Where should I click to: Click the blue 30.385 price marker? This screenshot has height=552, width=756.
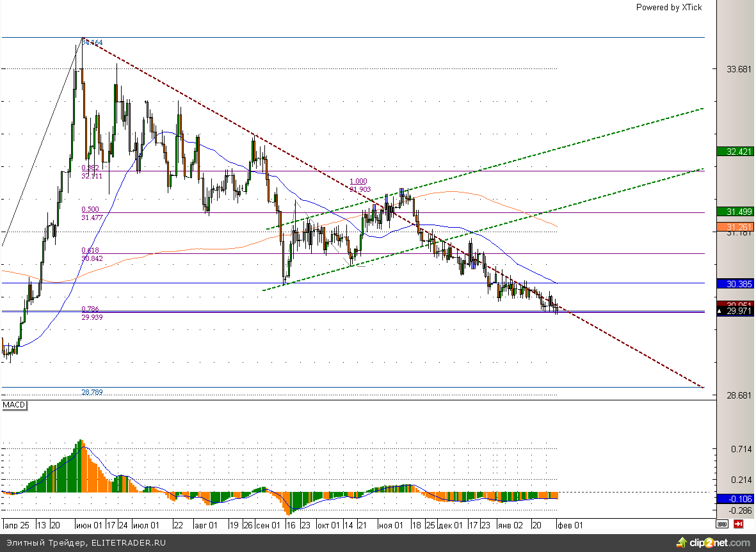click(735, 283)
